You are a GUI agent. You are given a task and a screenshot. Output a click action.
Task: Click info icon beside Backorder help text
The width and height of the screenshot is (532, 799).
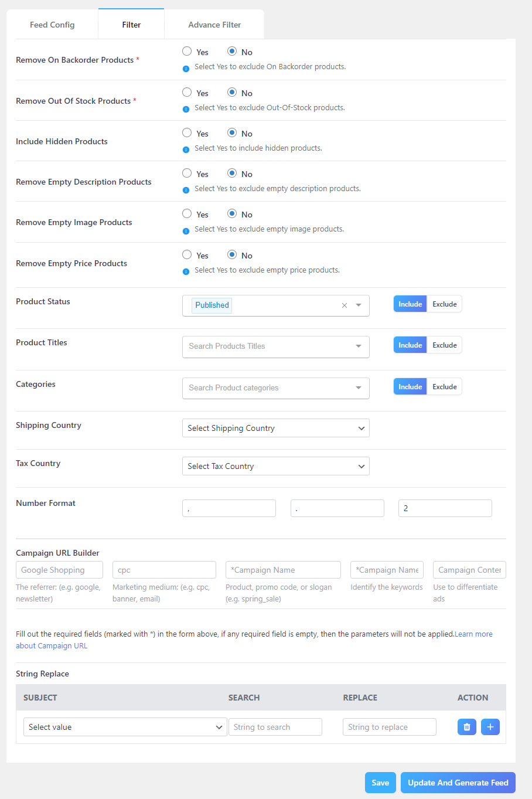[x=186, y=68]
